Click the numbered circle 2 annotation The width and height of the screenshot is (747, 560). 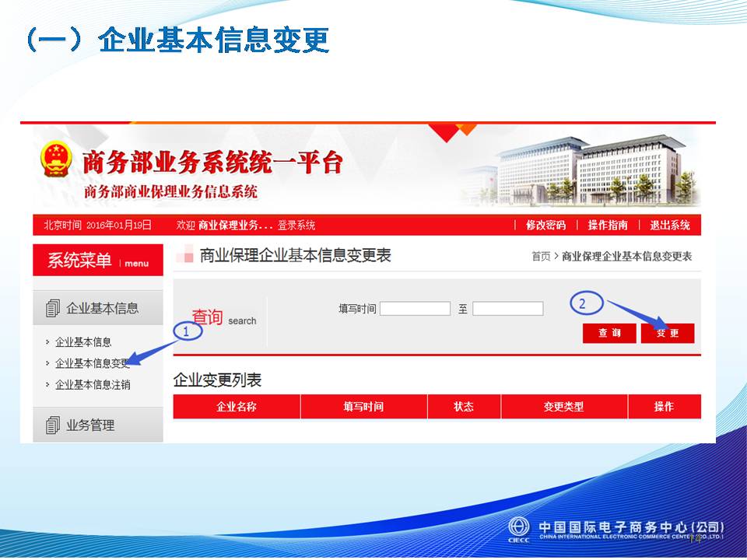(587, 302)
